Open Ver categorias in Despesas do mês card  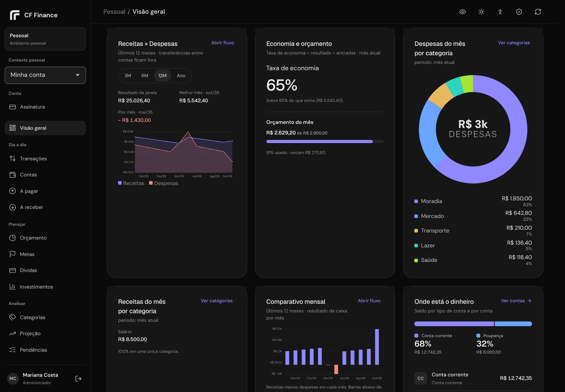point(514,43)
